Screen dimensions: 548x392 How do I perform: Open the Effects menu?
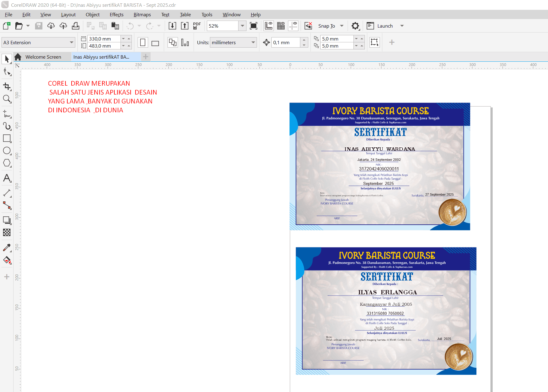(116, 14)
